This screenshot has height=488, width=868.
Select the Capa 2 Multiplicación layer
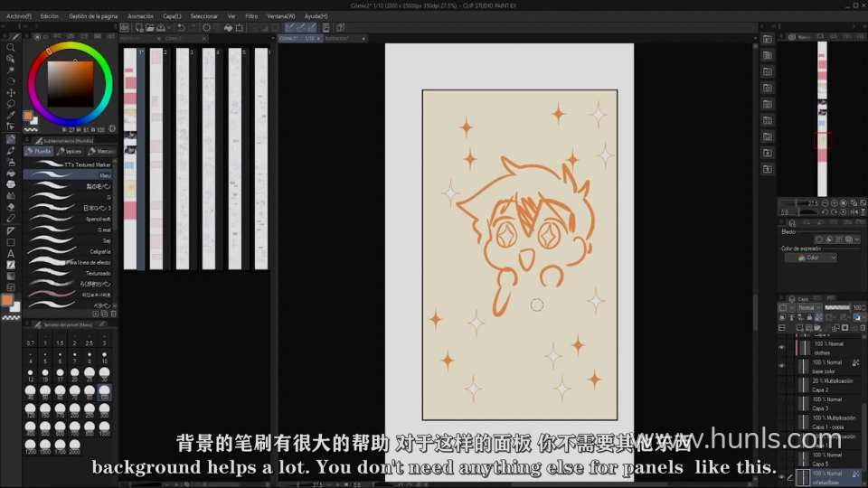coord(827,385)
